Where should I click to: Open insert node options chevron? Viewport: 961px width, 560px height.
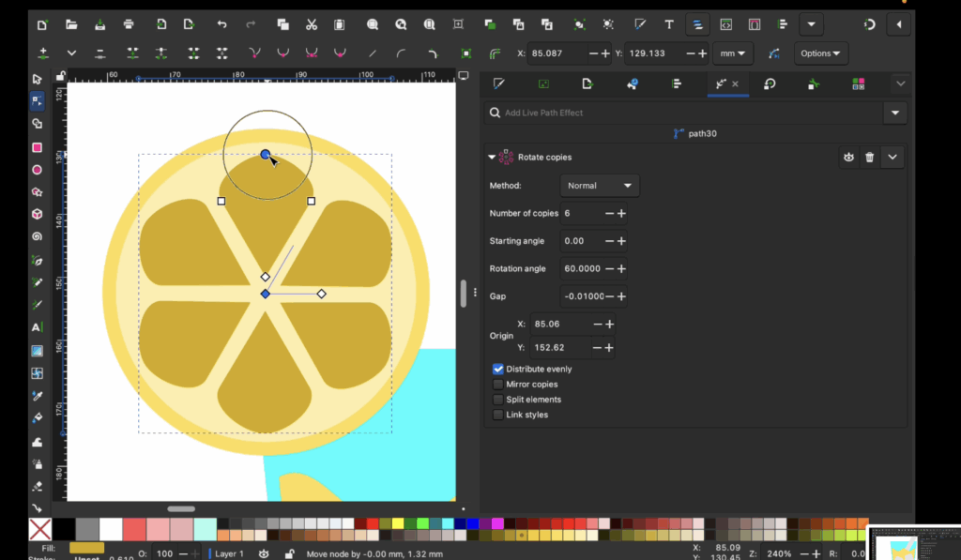(x=71, y=53)
